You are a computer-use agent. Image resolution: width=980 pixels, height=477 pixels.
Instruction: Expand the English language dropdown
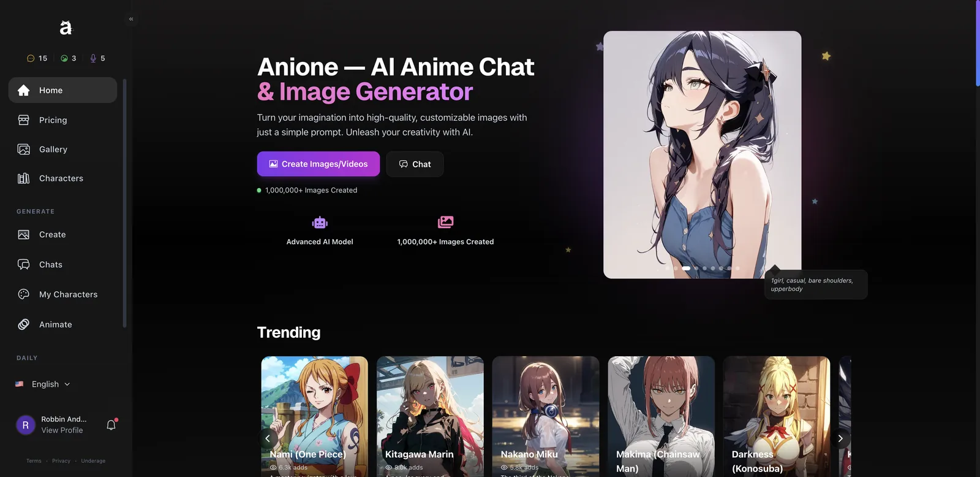point(43,384)
